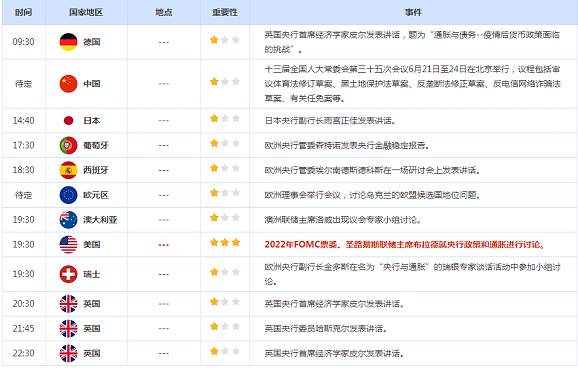The image size is (578, 368).
Task: Click the Germany flag icon
Action: 69,42
